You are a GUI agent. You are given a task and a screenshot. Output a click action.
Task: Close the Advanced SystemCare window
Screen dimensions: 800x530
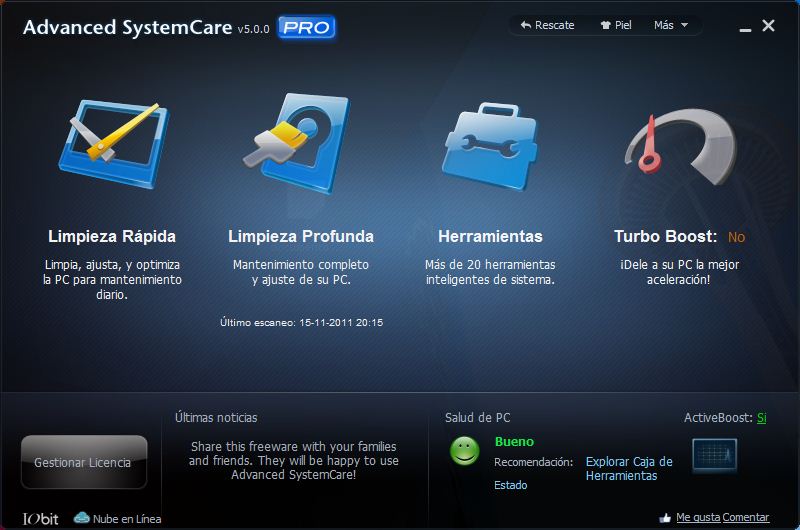(x=768, y=26)
